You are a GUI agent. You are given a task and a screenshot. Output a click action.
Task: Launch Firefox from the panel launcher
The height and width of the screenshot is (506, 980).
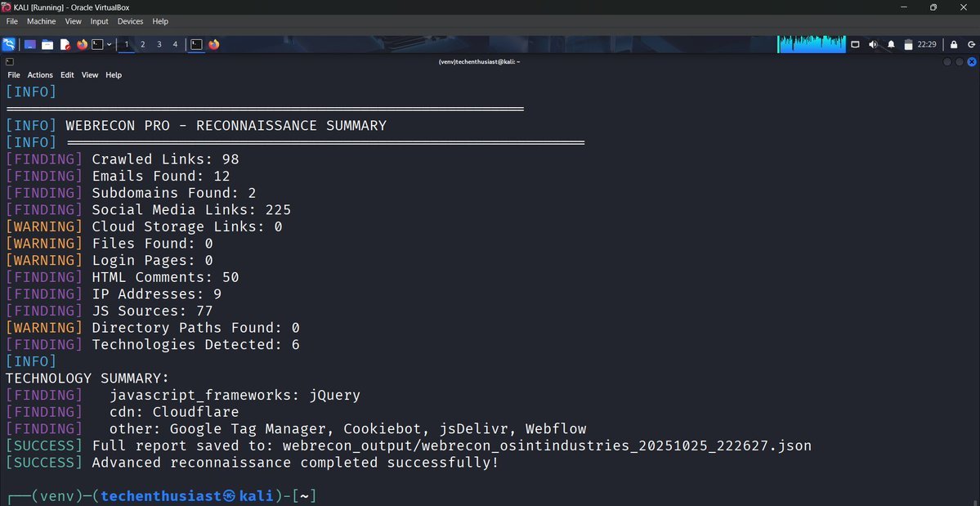pos(82,44)
